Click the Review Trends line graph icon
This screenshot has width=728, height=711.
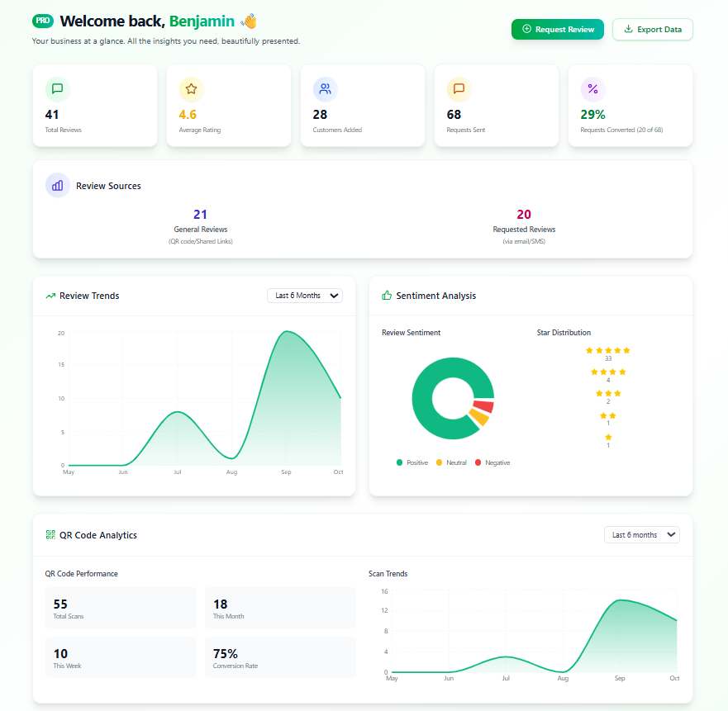pyautogui.click(x=50, y=295)
